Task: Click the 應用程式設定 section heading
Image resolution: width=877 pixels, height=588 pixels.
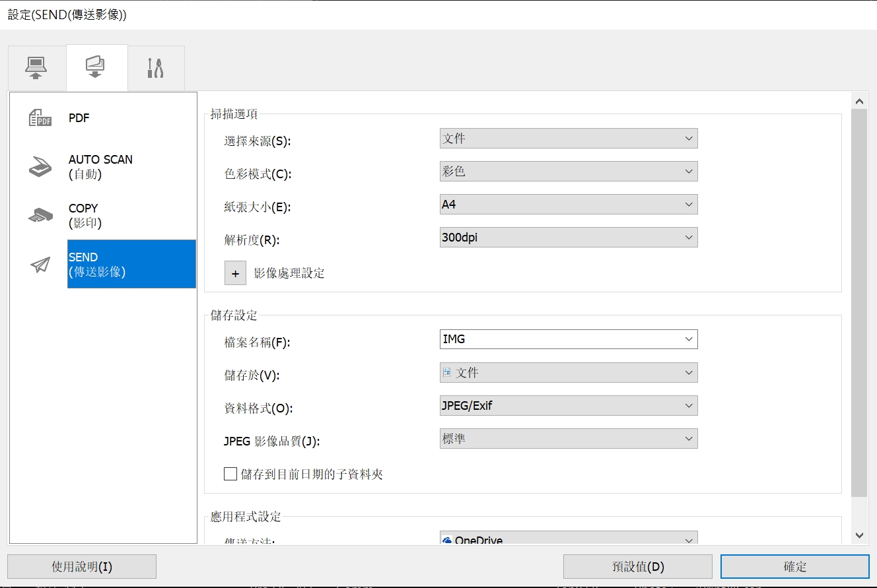Action: coord(246,517)
